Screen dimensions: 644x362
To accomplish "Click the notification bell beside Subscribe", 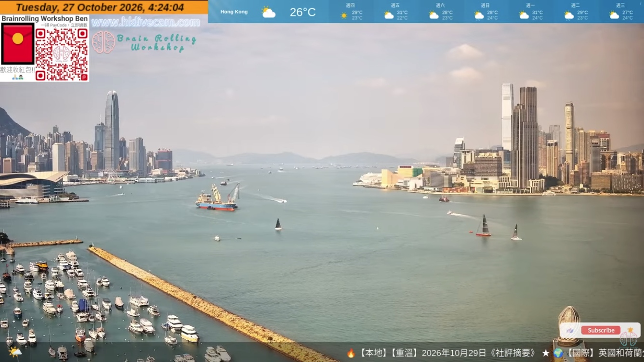I will 630,330.
